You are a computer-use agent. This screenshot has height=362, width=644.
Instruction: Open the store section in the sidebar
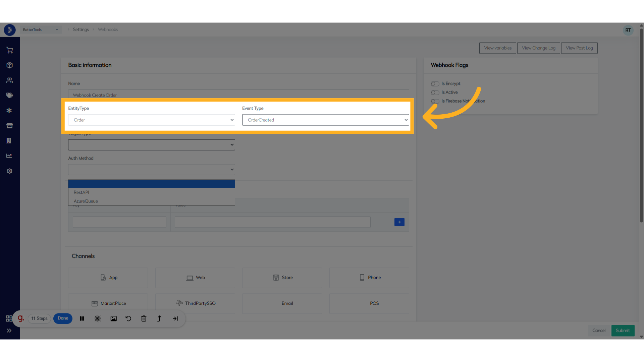coord(9,125)
